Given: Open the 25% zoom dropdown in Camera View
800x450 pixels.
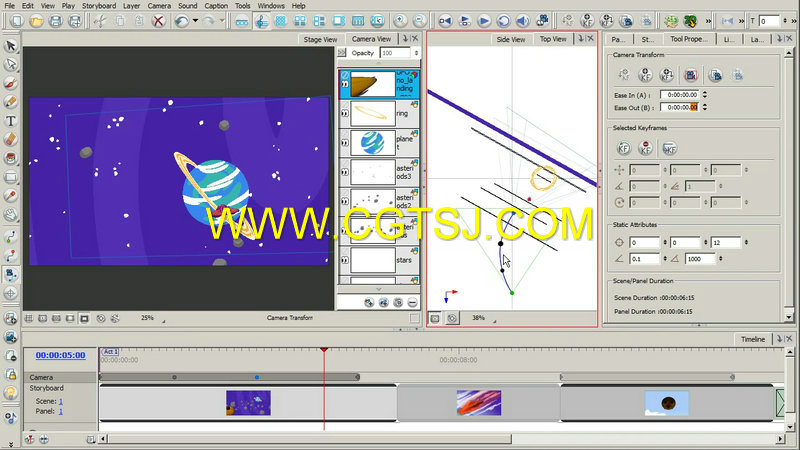Looking at the screenshot, I should click(164, 321).
